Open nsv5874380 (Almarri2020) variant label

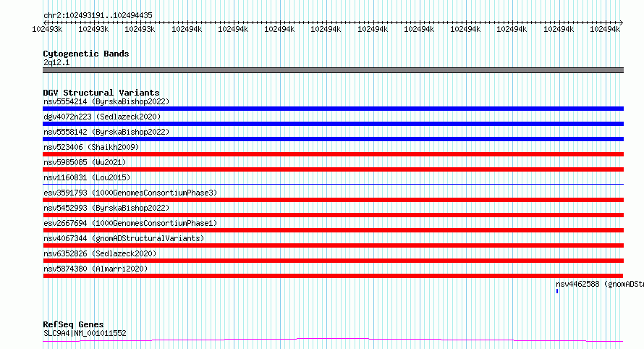point(96,269)
